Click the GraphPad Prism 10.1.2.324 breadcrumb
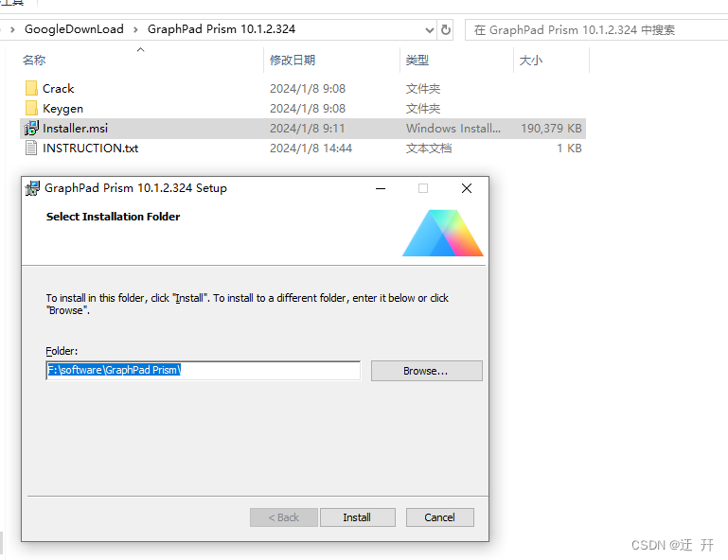This screenshot has width=728, height=560. coord(222,29)
